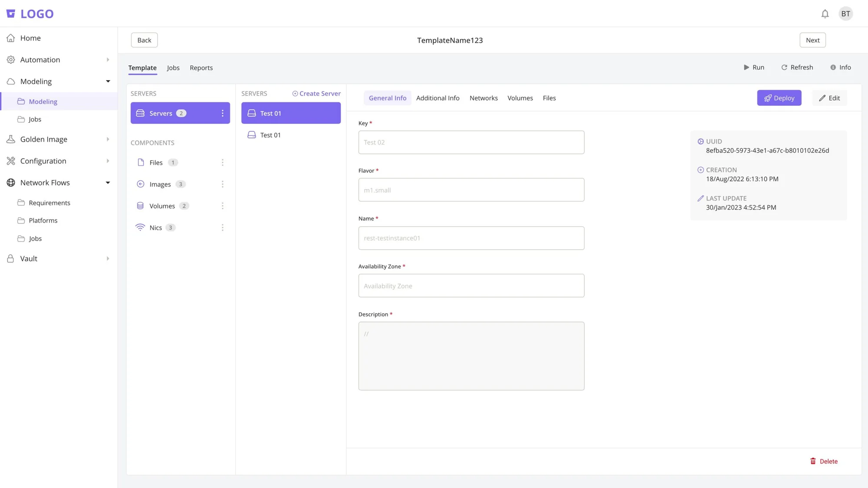Expand the Automation menu arrow
The width and height of the screenshot is (868, 488).
tap(108, 60)
